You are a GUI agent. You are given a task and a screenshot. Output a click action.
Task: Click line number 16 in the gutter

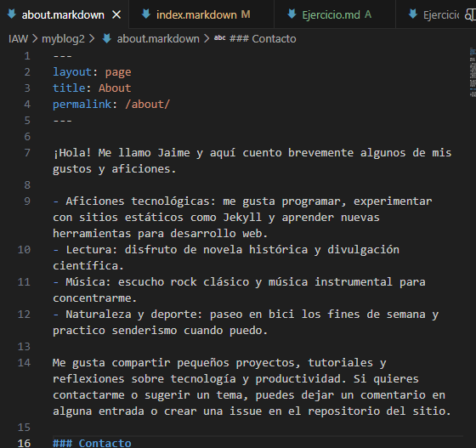click(x=24, y=443)
